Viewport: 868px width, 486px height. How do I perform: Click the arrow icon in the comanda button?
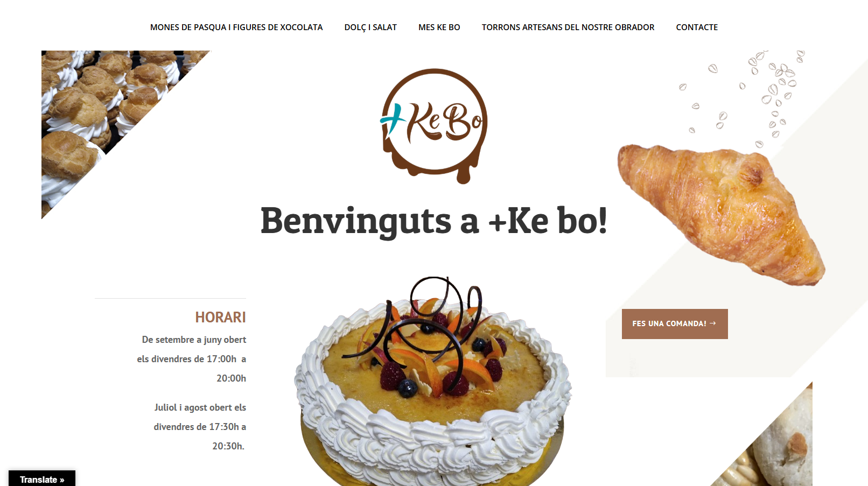(713, 323)
